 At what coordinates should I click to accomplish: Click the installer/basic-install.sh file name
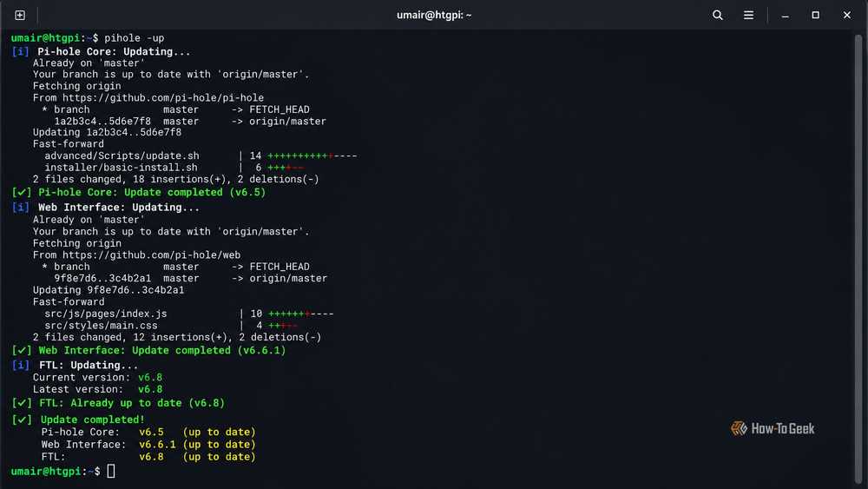tap(121, 168)
